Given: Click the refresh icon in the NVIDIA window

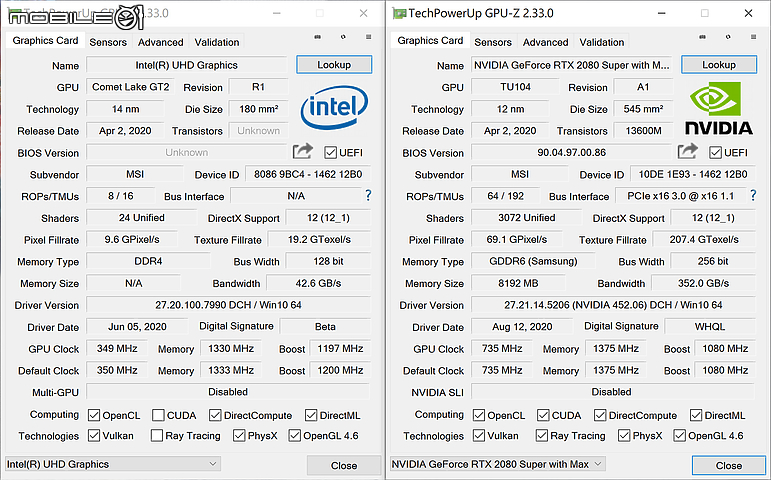Looking at the screenshot, I should click(728, 37).
